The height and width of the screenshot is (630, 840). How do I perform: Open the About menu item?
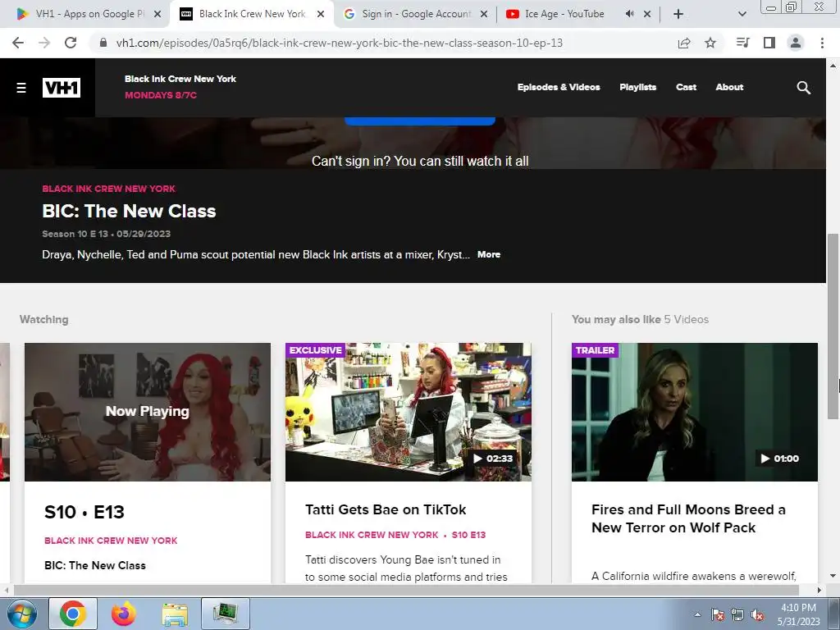[x=729, y=87]
